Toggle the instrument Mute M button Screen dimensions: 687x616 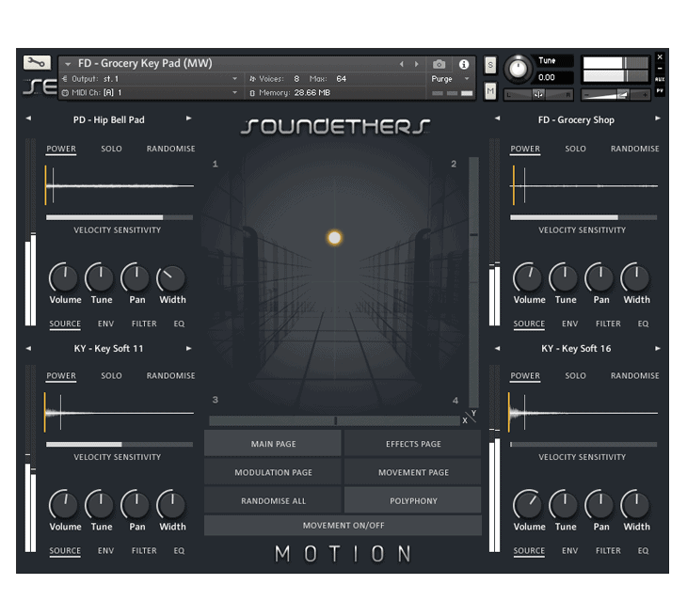[490, 91]
